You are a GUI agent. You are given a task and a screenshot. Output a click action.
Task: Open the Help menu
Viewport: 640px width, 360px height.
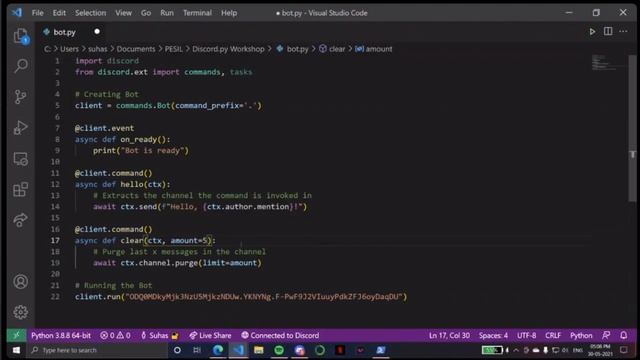point(229,13)
